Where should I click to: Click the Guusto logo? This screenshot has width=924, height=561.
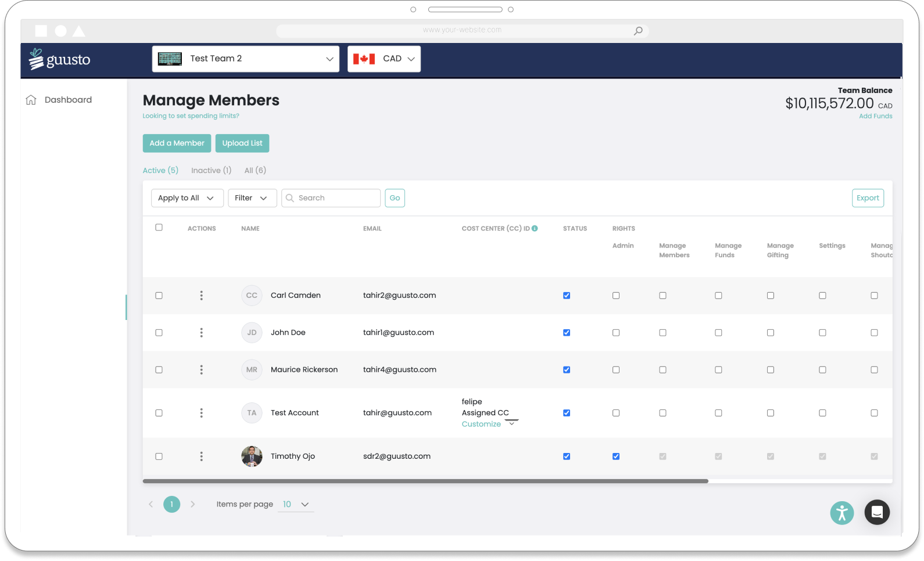coord(59,59)
